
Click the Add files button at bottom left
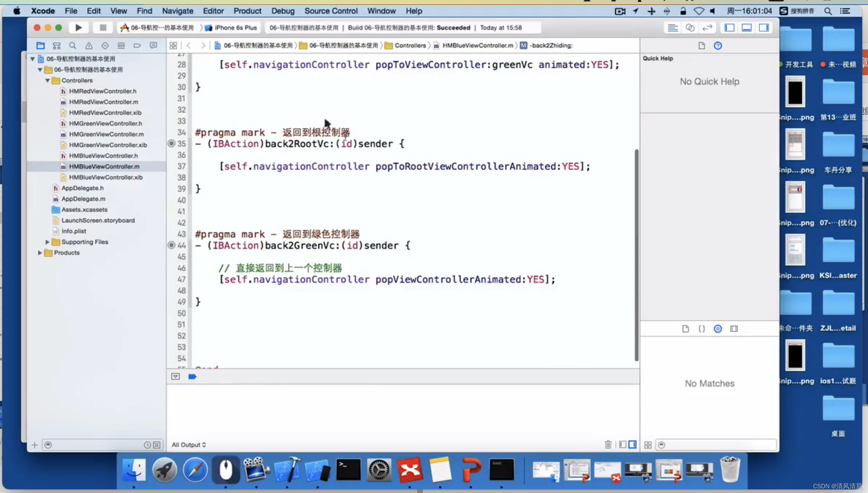point(34,444)
